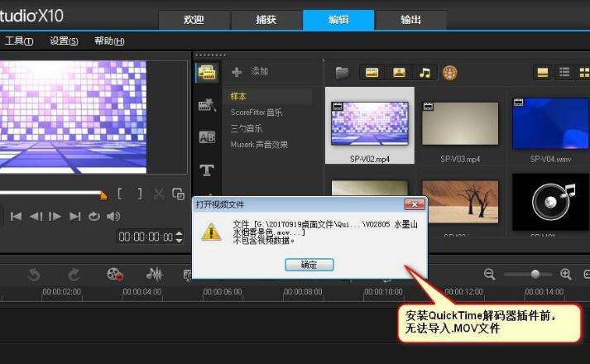Viewport: 590px width, 364px height.
Task: Click the scissors split clip icon
Action: pos(159,194)
